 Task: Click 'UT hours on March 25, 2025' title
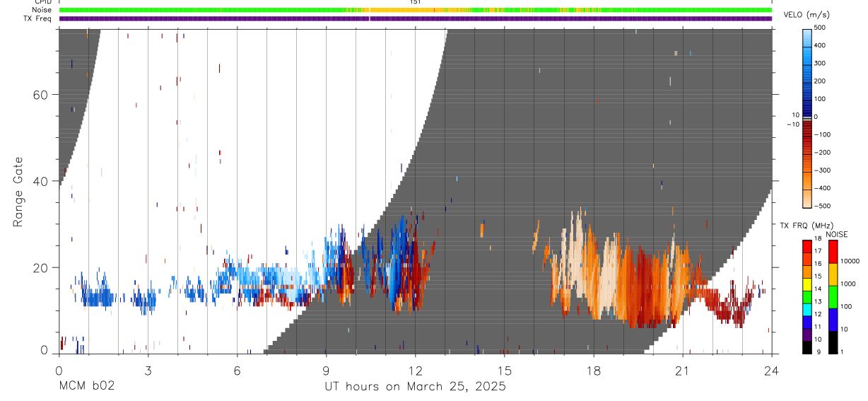pyautogui.click(x=415, y=387)
